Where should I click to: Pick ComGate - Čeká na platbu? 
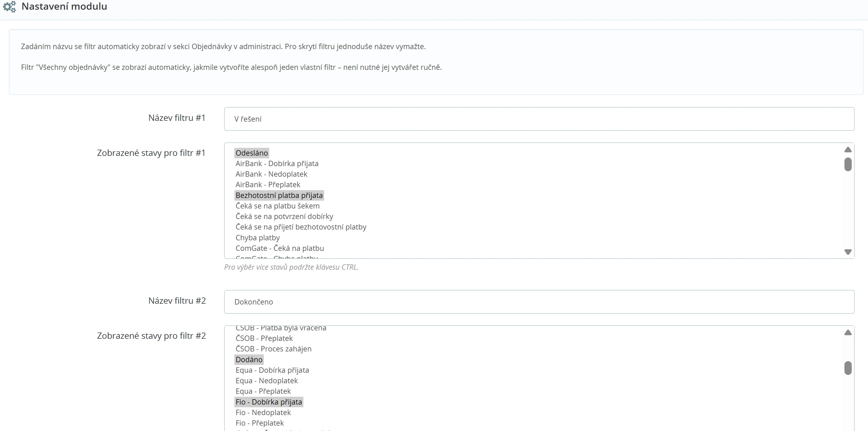tap(280, 248)
